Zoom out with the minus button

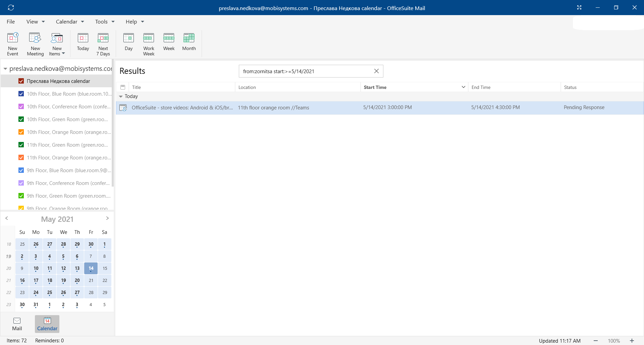coord(596,341)
